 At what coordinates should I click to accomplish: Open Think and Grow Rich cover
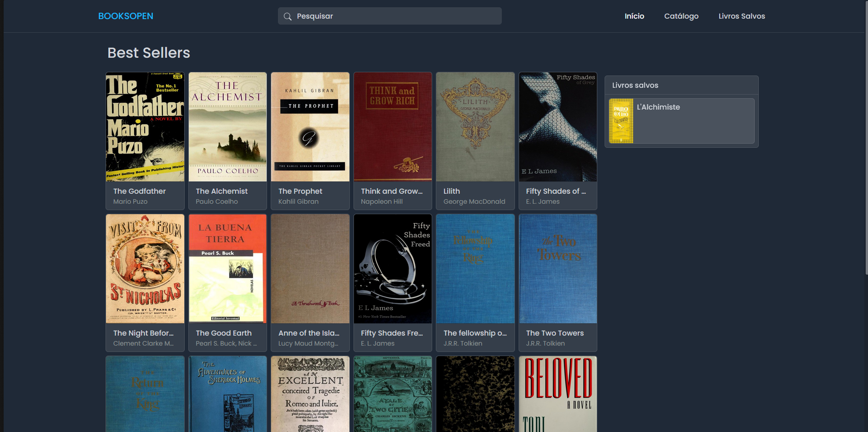point(393,127)
